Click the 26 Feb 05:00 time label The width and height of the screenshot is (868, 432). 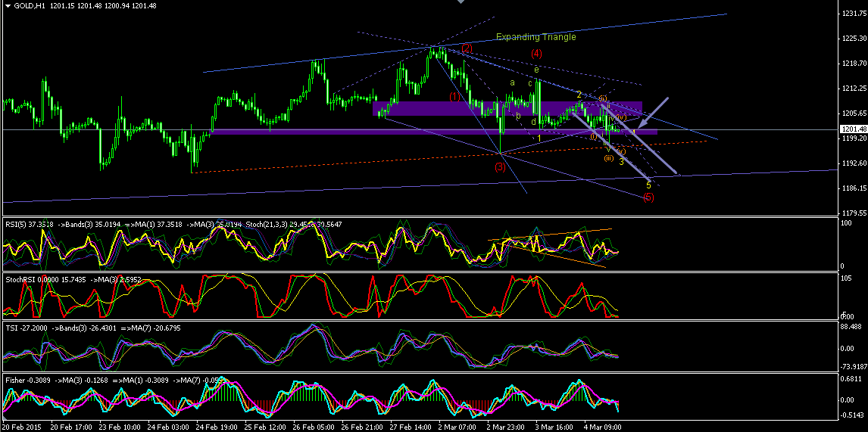(x=314, y=427)
